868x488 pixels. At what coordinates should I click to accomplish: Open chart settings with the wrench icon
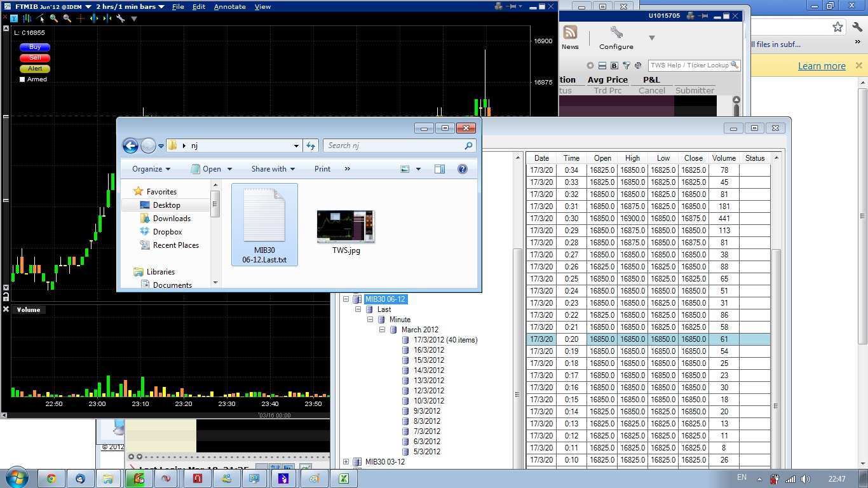tap(120, 18)
